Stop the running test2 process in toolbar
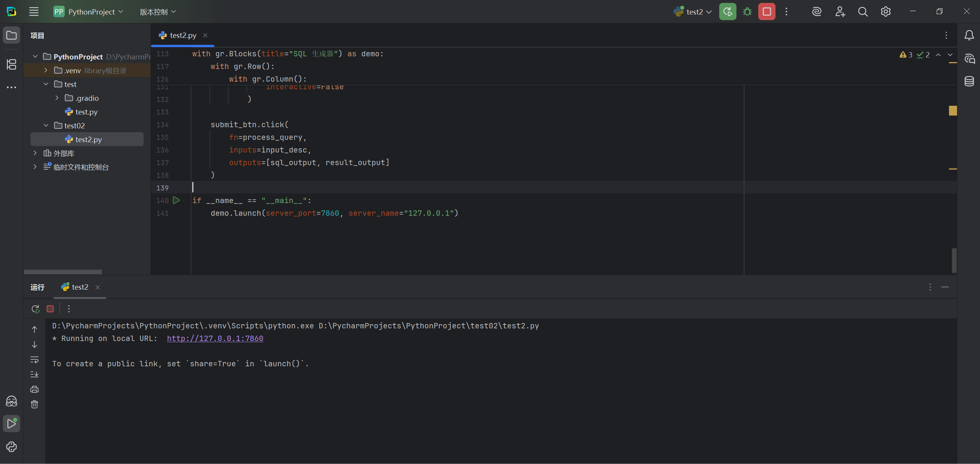 point(766,11)
